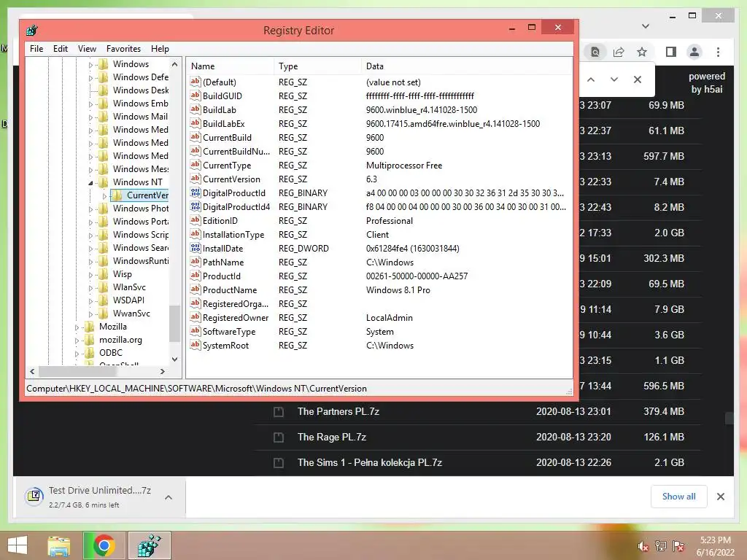This screenshot has height=560, width=747.
Task: Select the Windows Photo tree item
Action: pyautogui.click(x=141, y=209)
